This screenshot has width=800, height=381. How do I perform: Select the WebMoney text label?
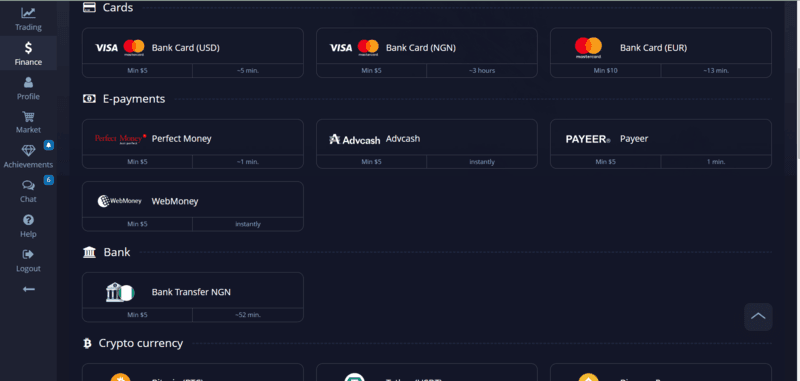(x=175, y=201)
